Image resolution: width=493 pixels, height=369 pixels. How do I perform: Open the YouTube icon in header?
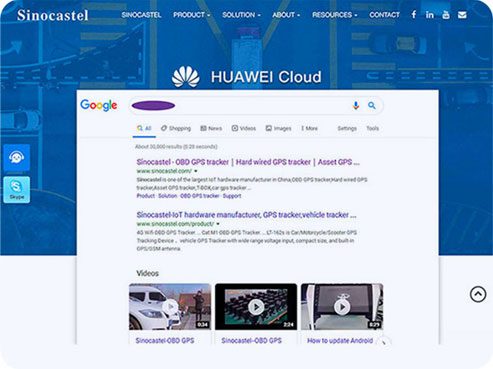[446, 15]
